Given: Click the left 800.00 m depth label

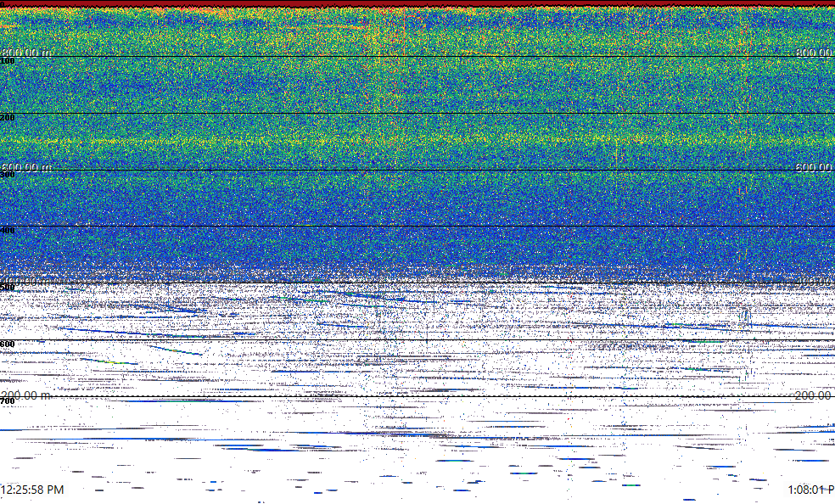Looking at the screenshot, I should click(x=25, y=53).
